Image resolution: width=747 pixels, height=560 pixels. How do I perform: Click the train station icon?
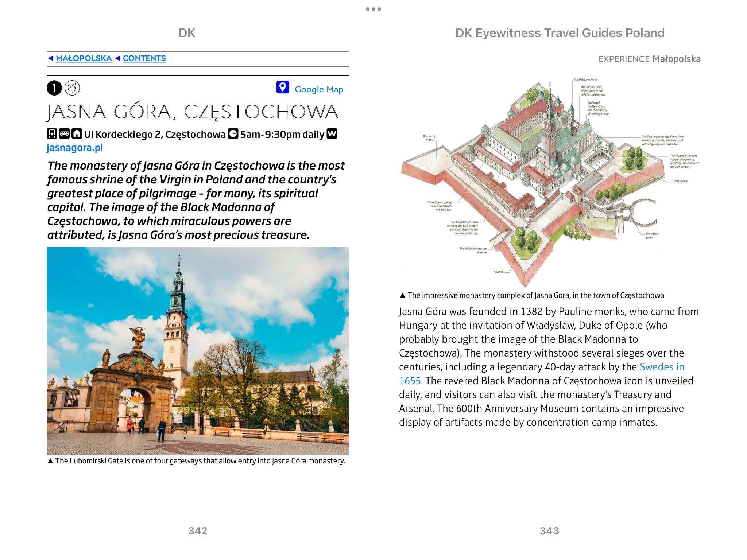[x=52, y=134]
